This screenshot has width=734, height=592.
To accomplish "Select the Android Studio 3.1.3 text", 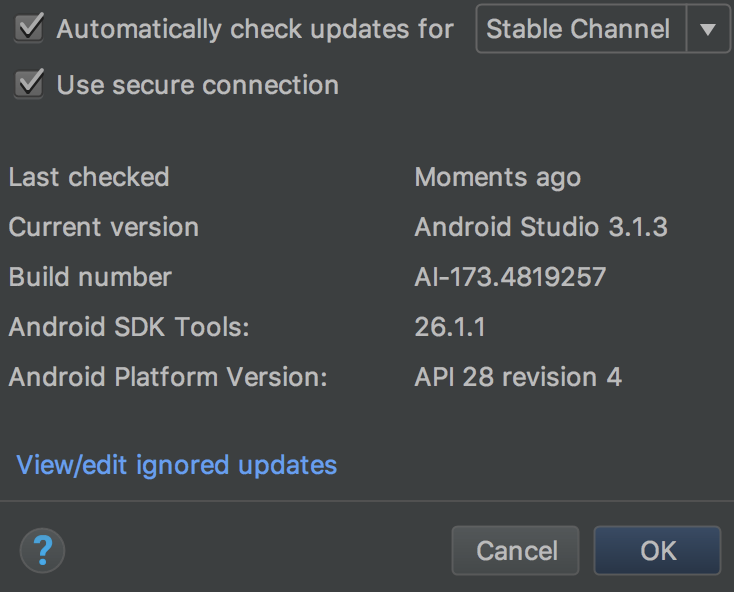I will pyautogui.click(x=540, y=227).
